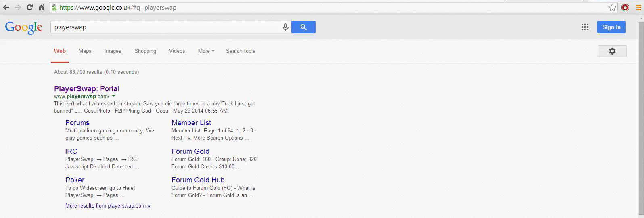The image size is (644, 218).
Task: Open the browser home page icon
Action: [41, 7]
